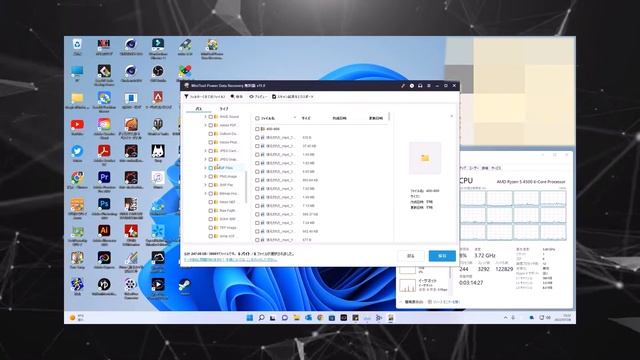Close the preview pane with its small X
The width and height of the screenshot is (640, 360).
(451, 116)
